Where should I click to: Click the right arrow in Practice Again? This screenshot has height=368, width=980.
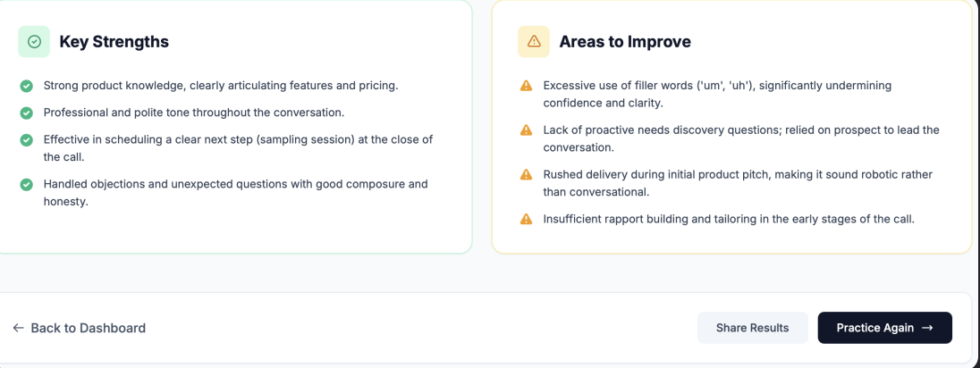click(x=927, y=328)
